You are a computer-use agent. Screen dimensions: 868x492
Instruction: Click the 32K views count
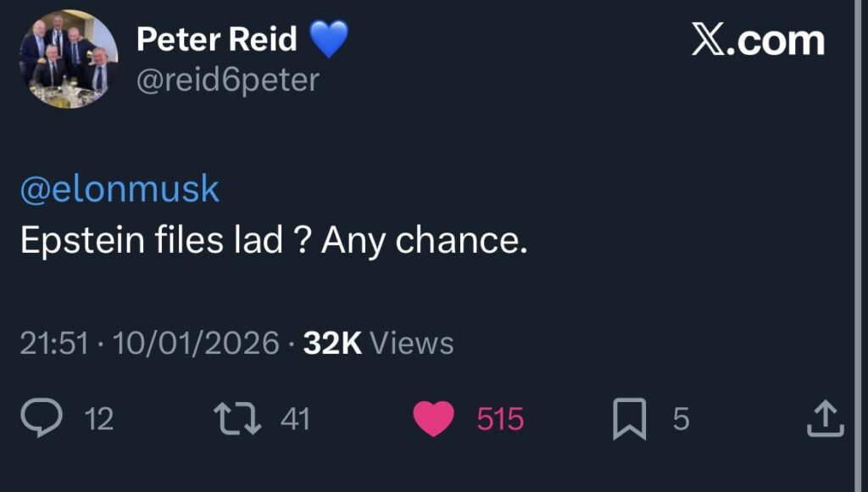click(x=332, y=343)
